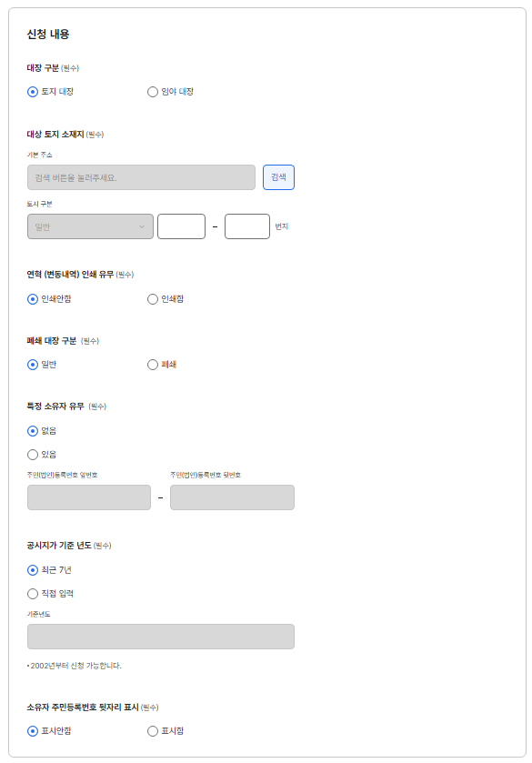Choose 일반 for the closed register option
This screenshot has height=763, width=532.
[x=31, y=364]
